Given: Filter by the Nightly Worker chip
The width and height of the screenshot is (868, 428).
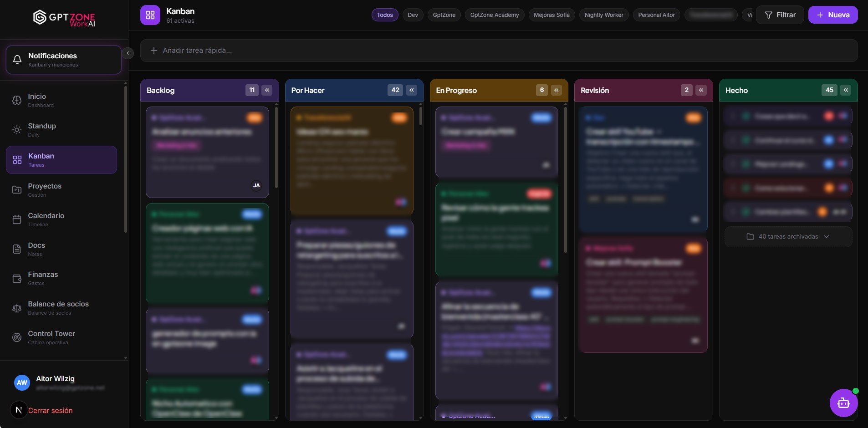Looking at the screenshot, I should coord(604,15).
